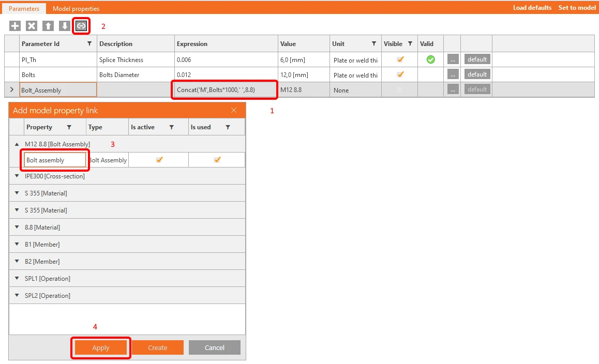The height and width of the screenshot is (364, 599).
Task: Move parameter up with arrow icon
Action: tap(48, 26)
